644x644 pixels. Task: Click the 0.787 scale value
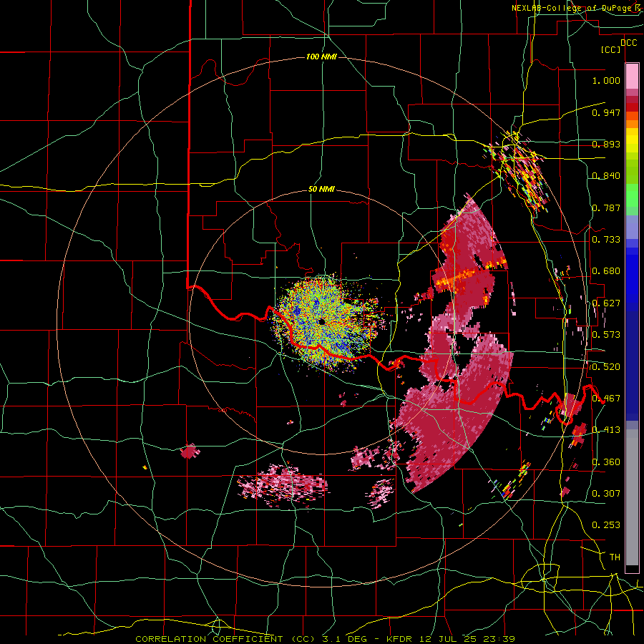(606, 208)
